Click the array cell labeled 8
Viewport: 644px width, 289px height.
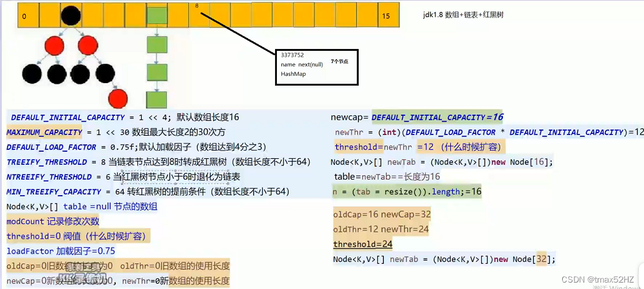(199, 15)
